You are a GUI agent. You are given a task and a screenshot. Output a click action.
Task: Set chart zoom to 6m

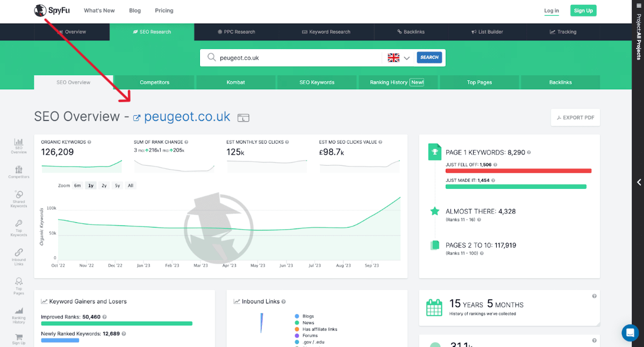pyautogui.click(x=77, y=186)
